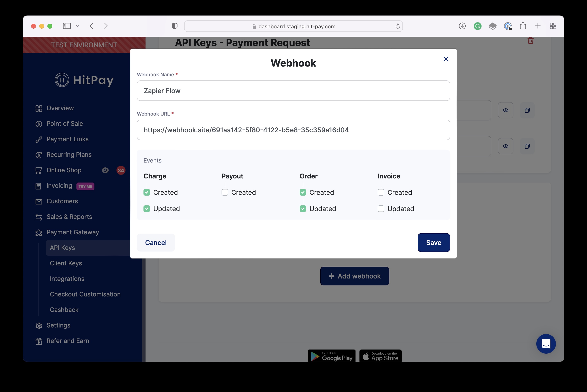Check Invoice Updated event checkbox
587x392 pixels.
[381, 208]
